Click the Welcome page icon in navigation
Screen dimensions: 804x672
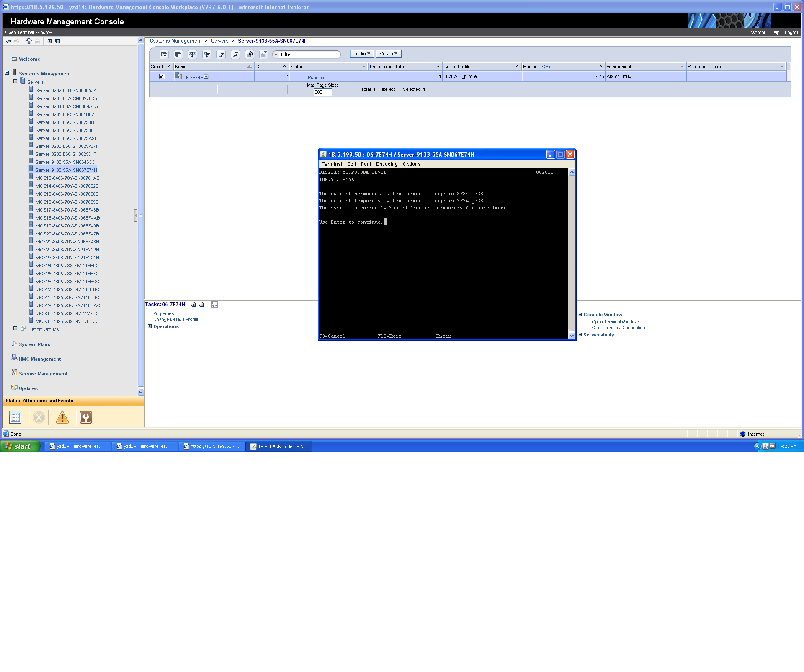(x=14, y=59)
